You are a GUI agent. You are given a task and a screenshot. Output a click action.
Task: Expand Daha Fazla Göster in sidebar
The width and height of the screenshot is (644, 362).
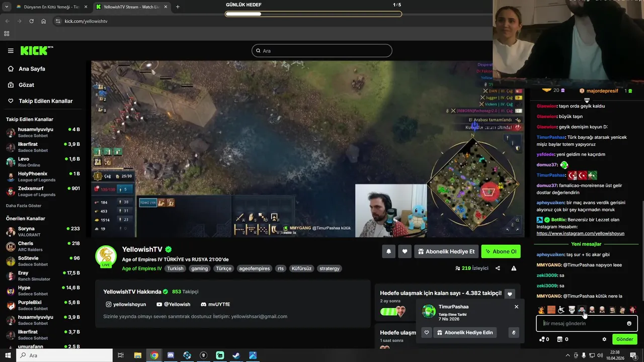24,206
